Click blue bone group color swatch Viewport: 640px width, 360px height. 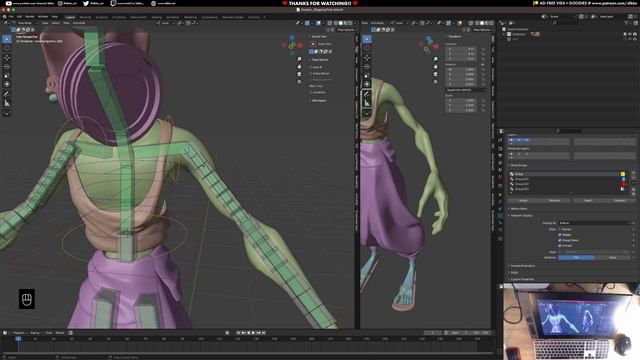click(x=623, y=179)
